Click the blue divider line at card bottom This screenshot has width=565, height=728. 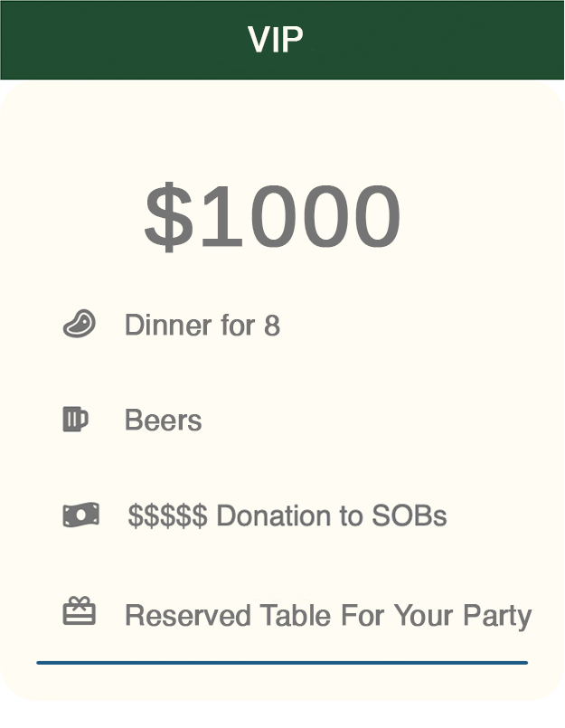coord(282,663)
